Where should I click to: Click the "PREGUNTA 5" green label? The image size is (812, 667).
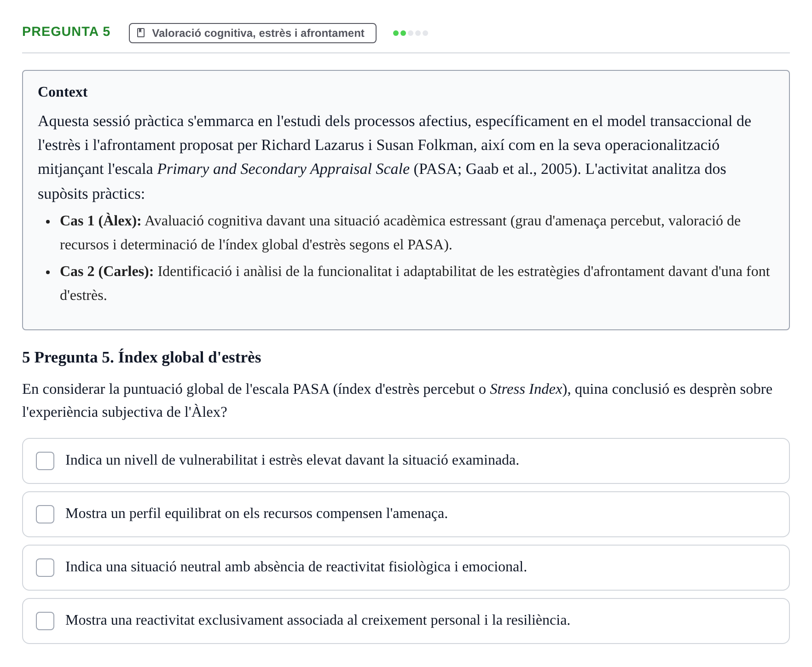click(x=66, y=32)
